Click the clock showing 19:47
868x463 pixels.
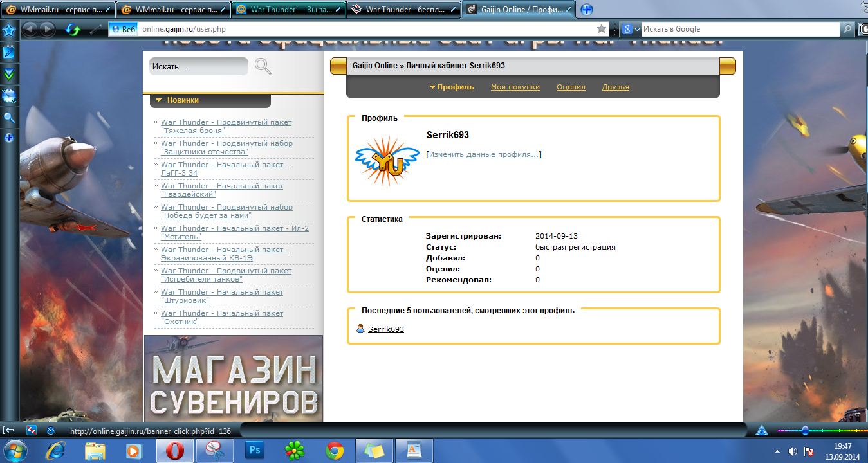click(843, 446)
